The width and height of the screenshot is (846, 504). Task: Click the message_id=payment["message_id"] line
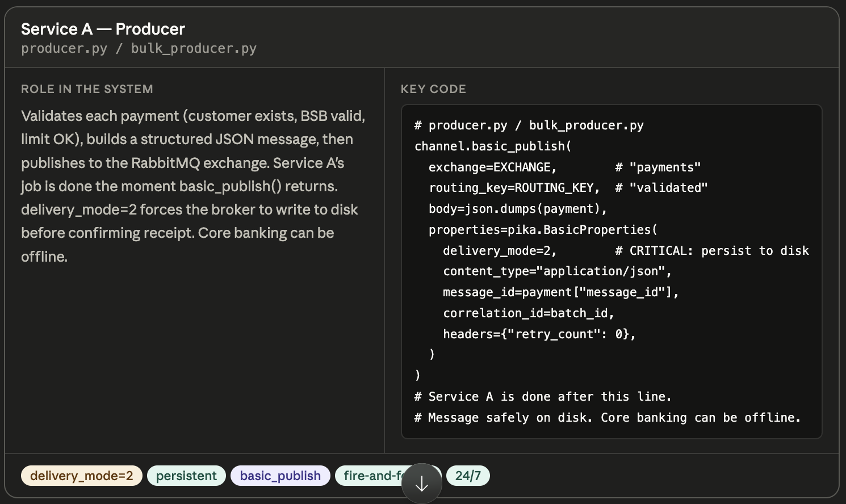pos(560,292)
